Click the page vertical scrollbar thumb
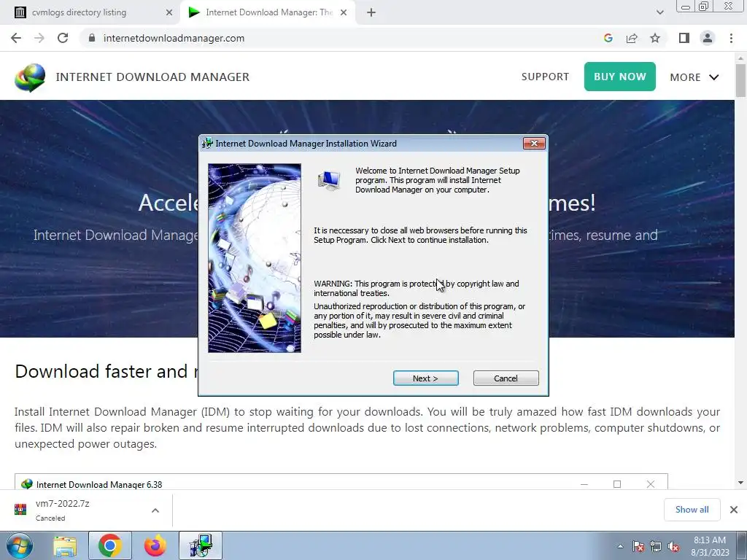 (x=740, y=80)
